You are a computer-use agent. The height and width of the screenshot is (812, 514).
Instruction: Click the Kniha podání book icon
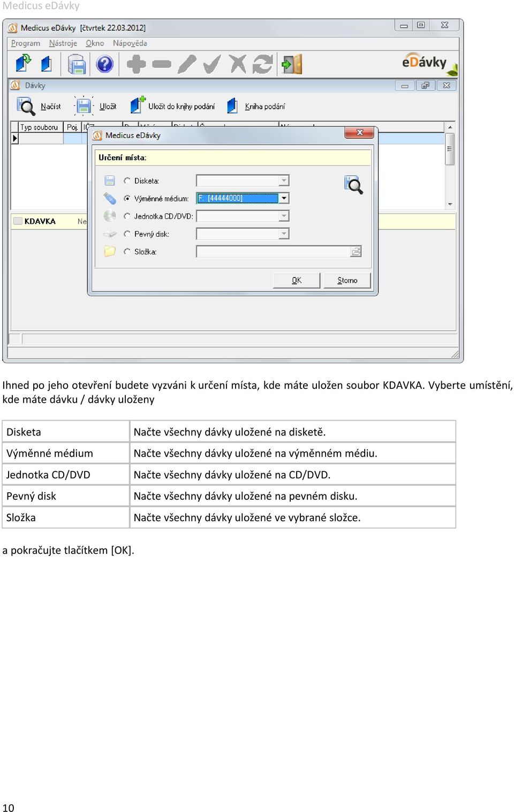(232, 106)
